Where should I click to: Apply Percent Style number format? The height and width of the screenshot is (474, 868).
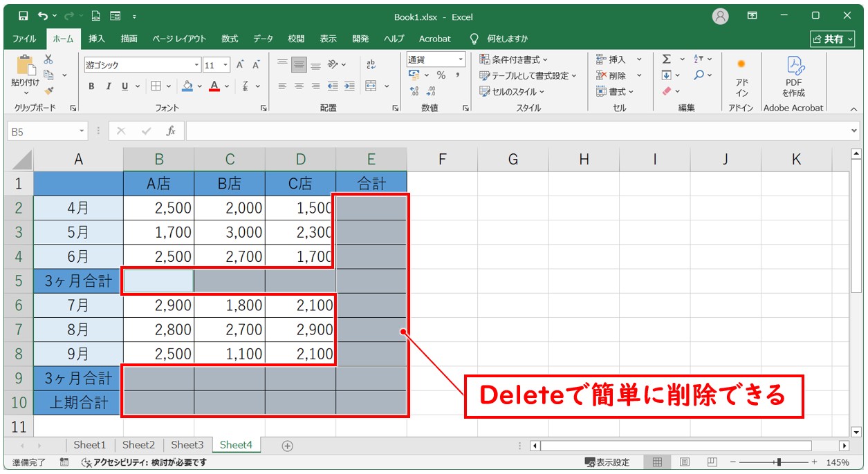(x=441, y=75)
